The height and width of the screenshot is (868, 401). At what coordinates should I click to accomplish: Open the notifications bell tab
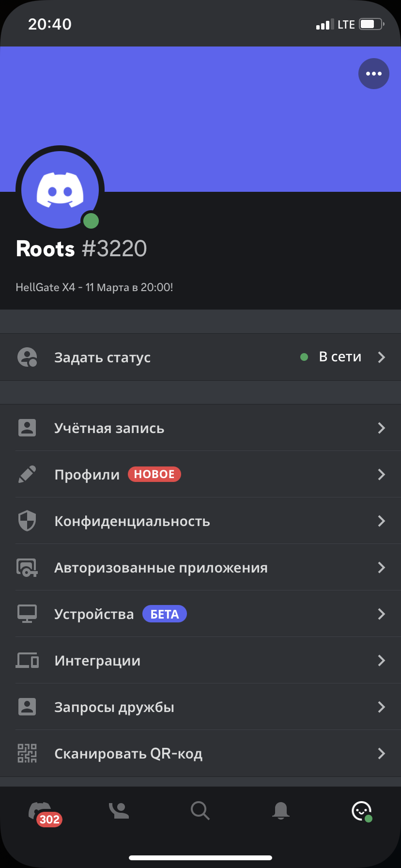pyautogui.click(x=281, y=810)
